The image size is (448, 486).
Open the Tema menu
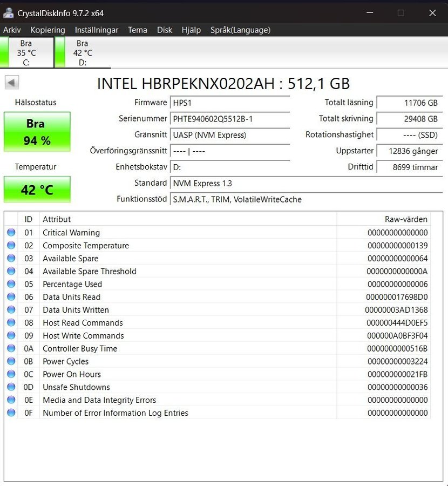(138, 30)
